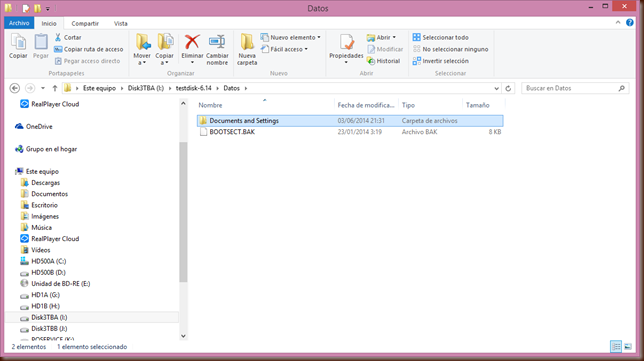Refresh the folder view
644x361 pixels.
pos(508,88)
